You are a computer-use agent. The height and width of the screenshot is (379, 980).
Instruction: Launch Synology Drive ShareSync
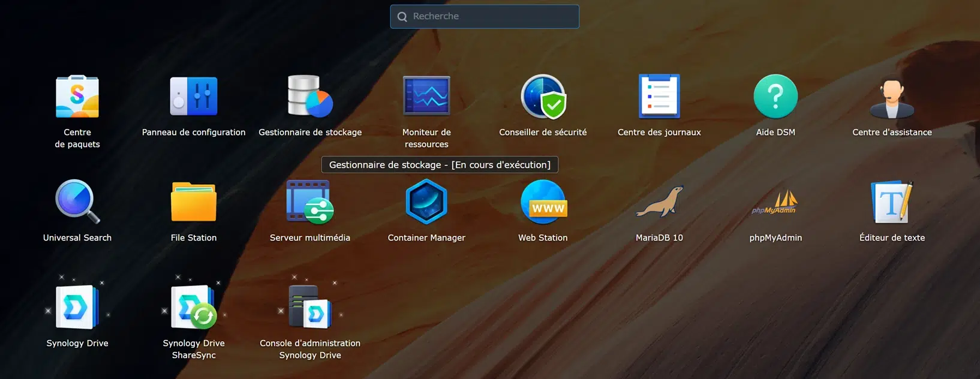[194, 307]
